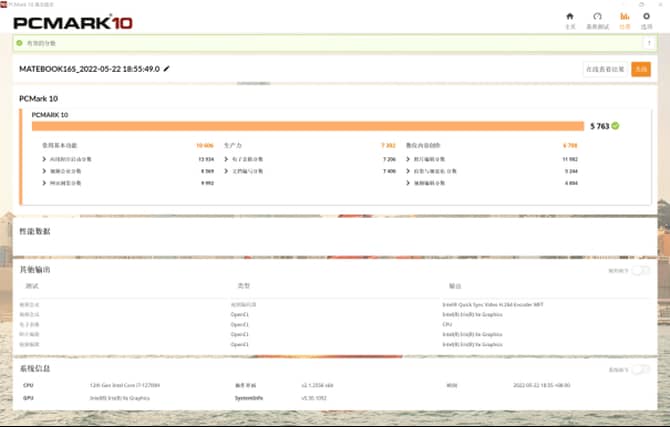
Task: Click green check beside 5 763 score
Action: click(615, 126)
